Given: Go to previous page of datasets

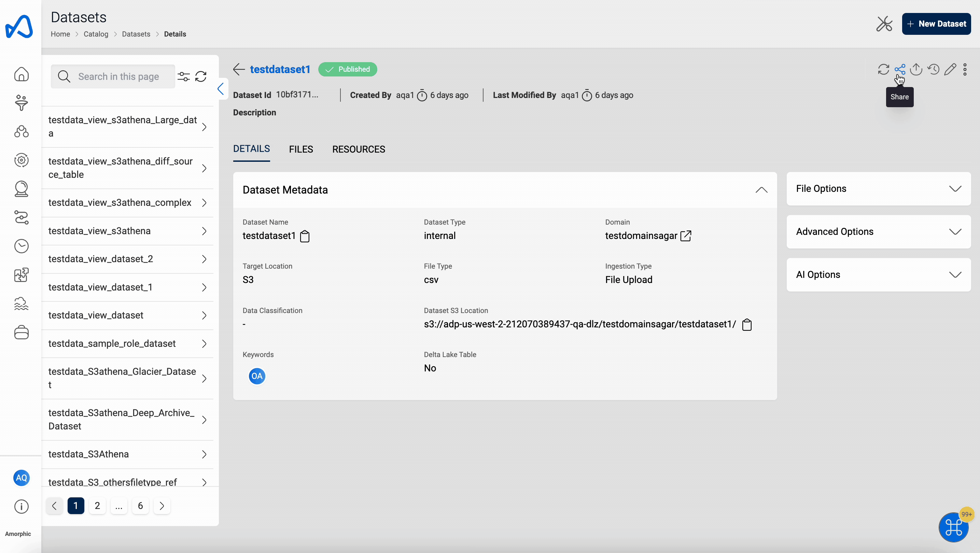Looking at the screenshot, I should point(54,506).
